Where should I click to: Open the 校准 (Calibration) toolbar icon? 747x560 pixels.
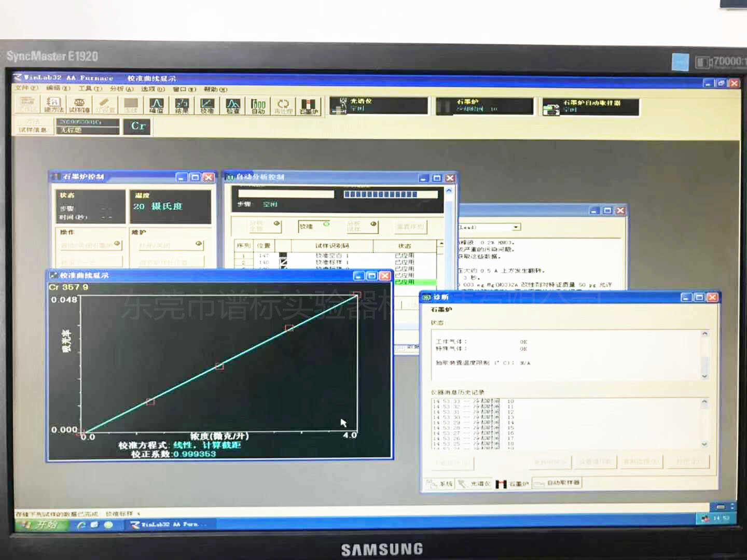click(207, 105)
